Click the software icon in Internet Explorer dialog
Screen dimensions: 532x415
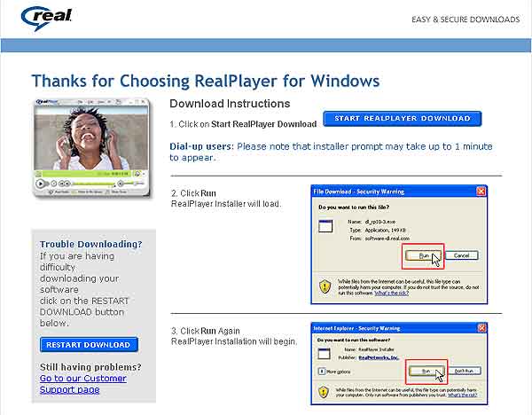[x=321, y=352]
